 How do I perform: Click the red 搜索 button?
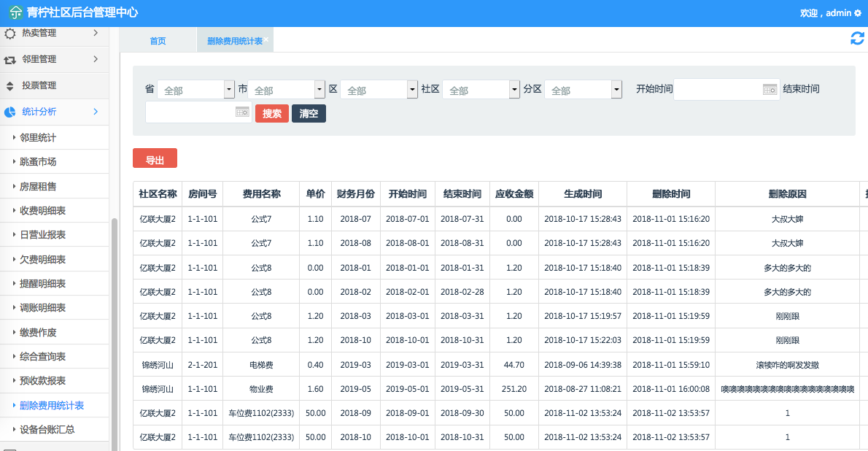(x=272, y=114)
